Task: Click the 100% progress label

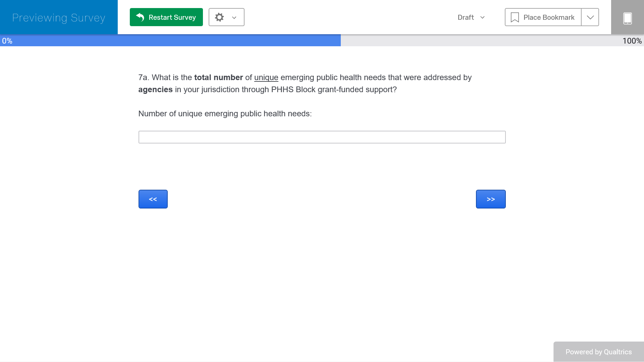Action: [x=632, y=41]
